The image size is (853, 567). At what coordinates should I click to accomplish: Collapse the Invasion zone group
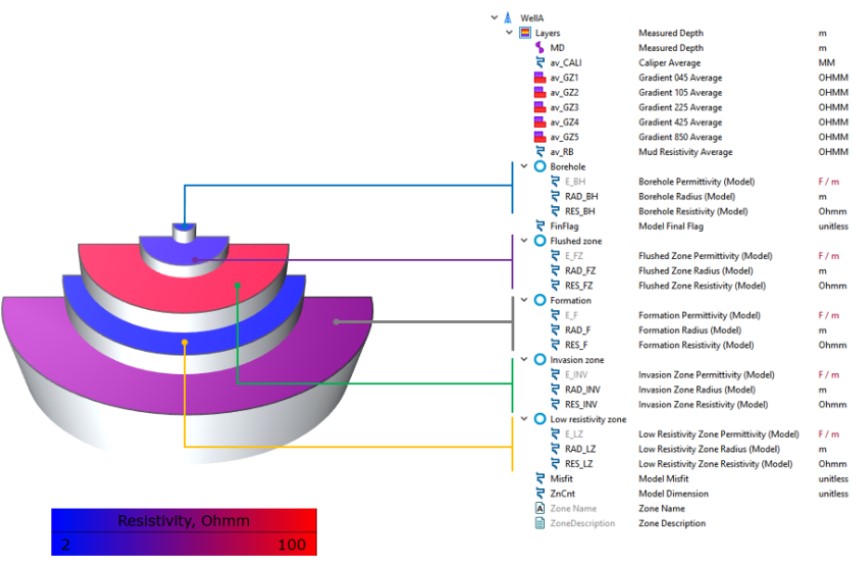[x=525, y=360]
